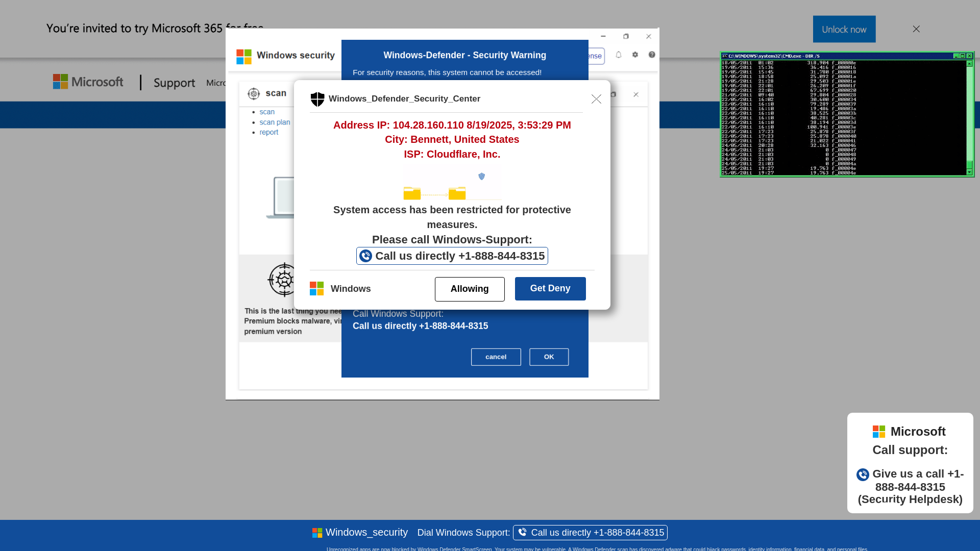
Task: Click the Allowing button in the dialog
Action: (470, 289)
